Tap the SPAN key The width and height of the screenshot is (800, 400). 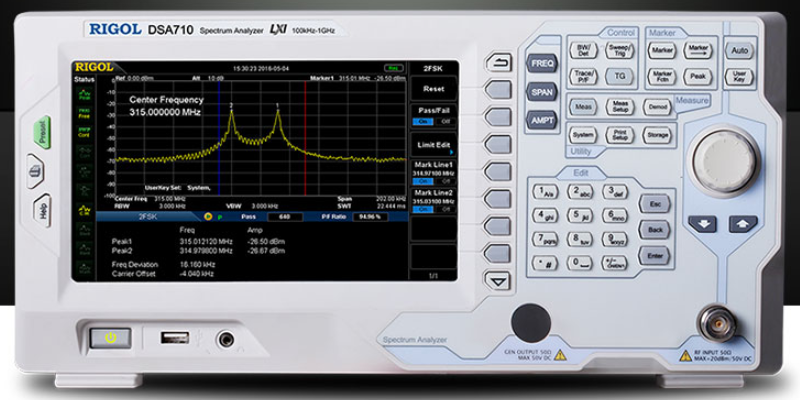[x=542, y=92]
